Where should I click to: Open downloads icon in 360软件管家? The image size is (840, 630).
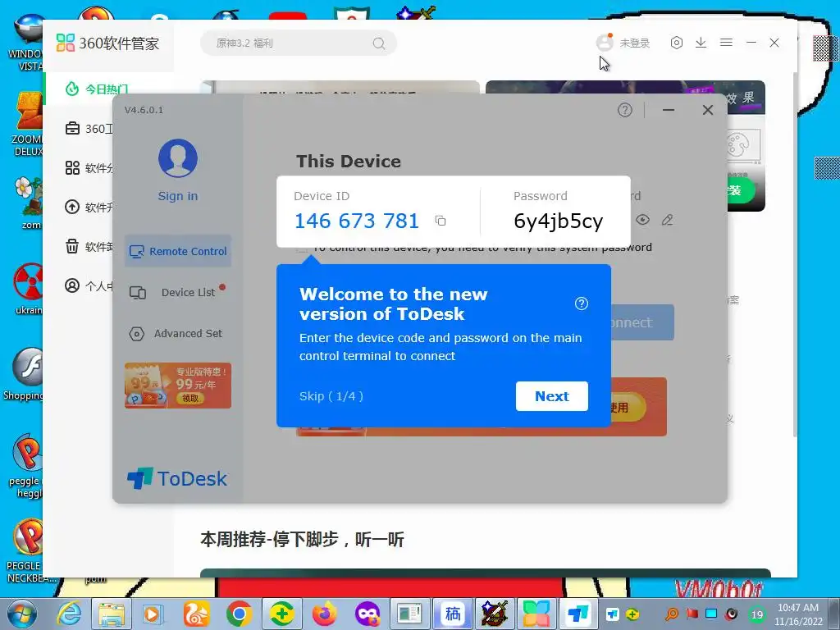(x=701, y=43)
